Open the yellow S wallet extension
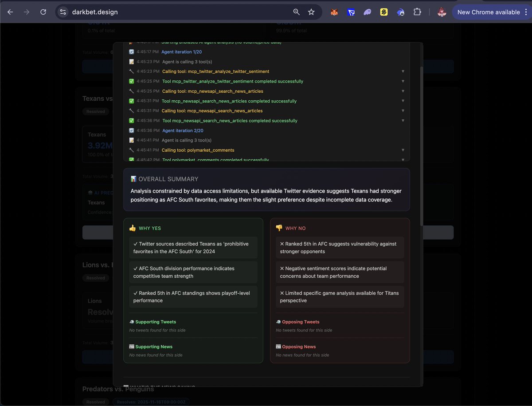The width and height of the screenshot is (532, 406). 383,12
